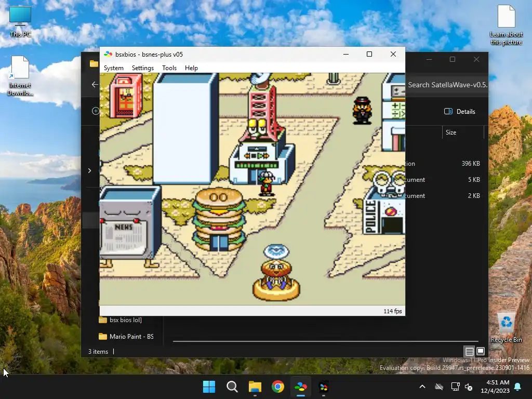Open File Explorer from the taskbar
Viewport: 532px width, 399px height.
click(255, 387)
